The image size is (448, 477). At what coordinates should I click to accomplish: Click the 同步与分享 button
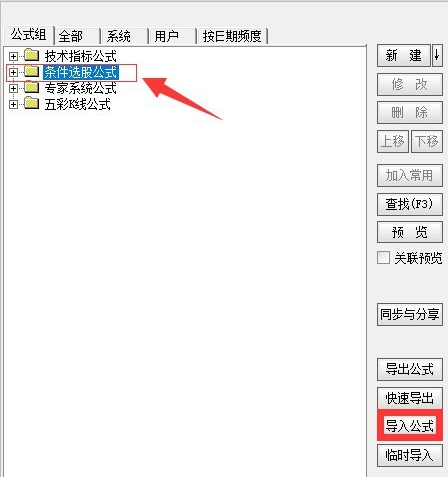coord(410,314)
